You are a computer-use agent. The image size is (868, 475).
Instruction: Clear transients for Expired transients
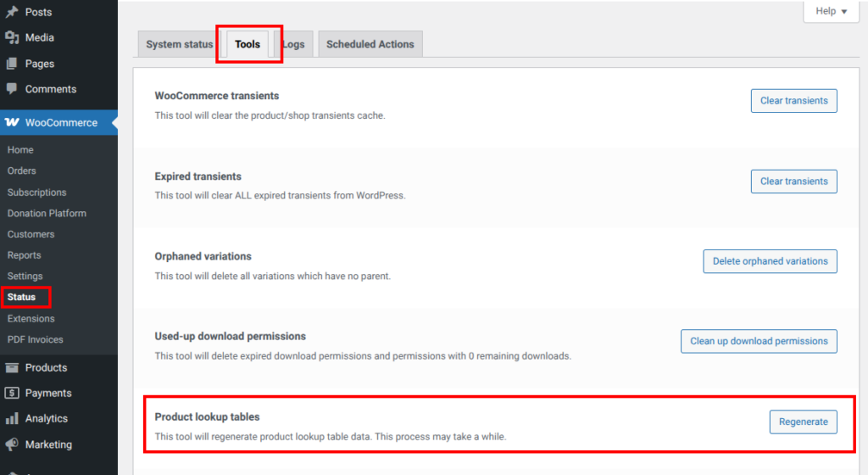pos(793,182)
